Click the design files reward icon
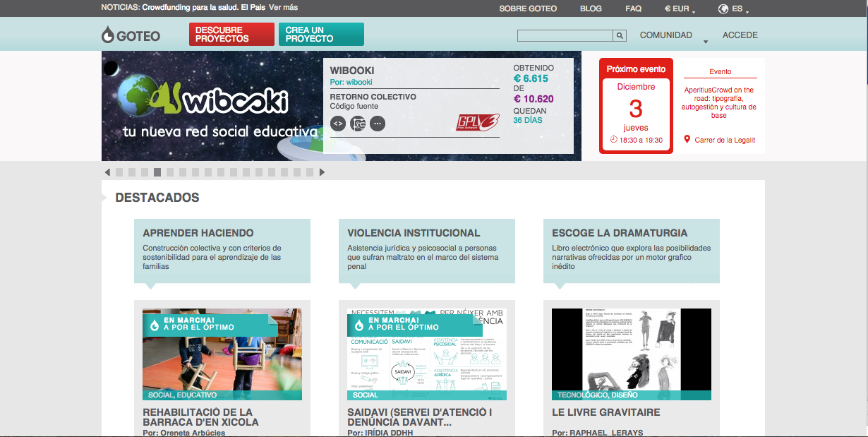This screenshot has height=437, width=868. click(x=358, y=124)
